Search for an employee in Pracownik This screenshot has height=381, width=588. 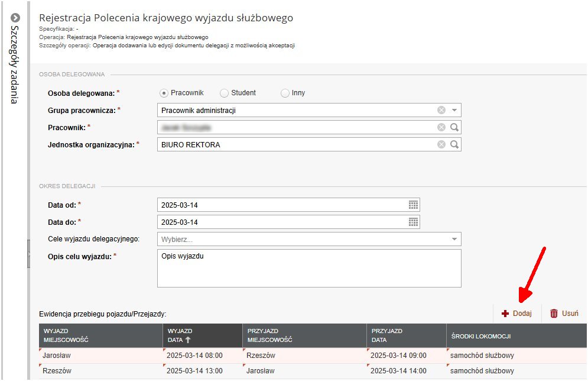(x=454, y=127)
